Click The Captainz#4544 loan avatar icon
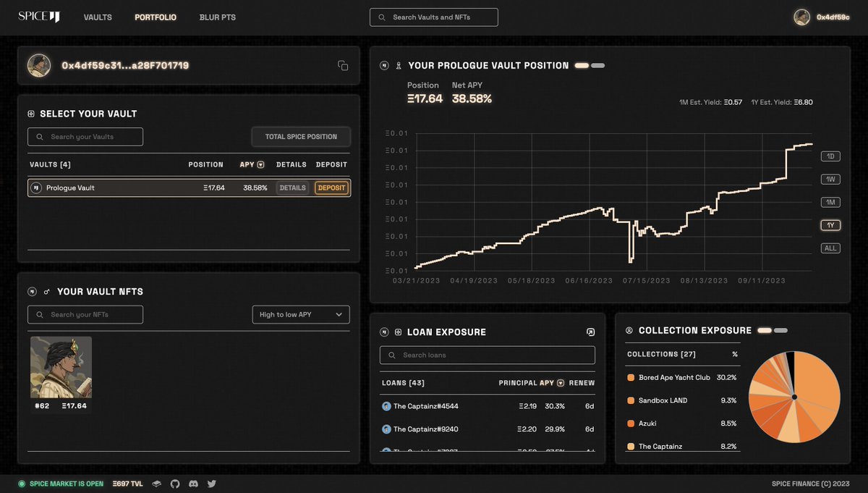Image resolution: width=868 pixels, height=493 pixels. (x=386, y=407)
